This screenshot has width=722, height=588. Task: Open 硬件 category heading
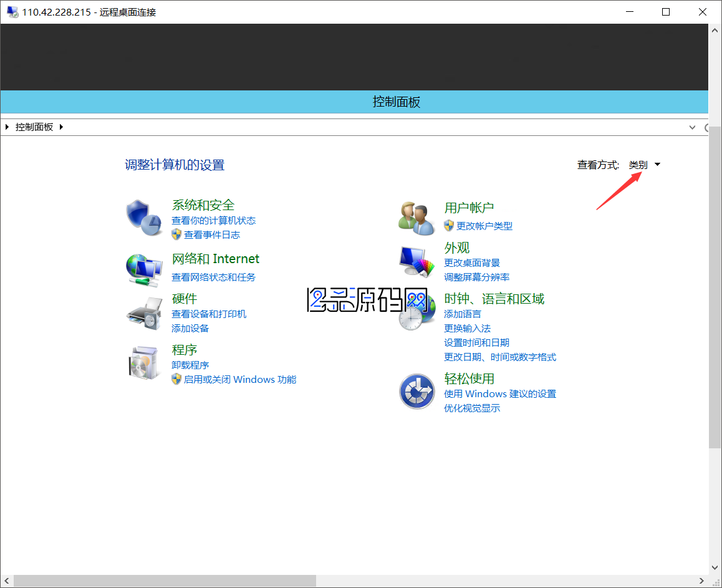(x=185, y=299)
